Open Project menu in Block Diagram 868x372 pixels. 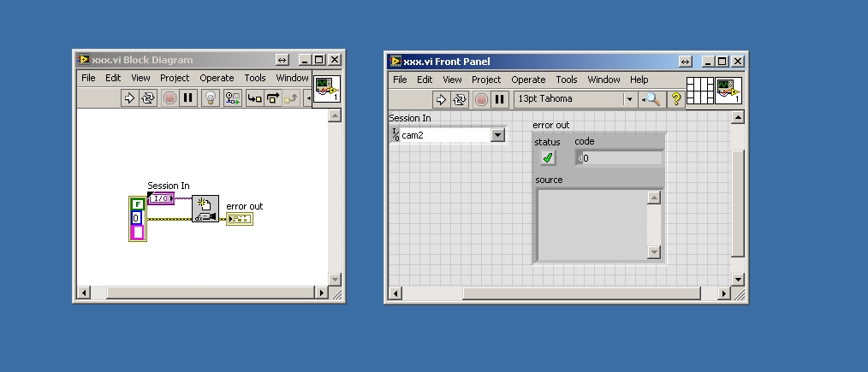(x=175, y=78)
